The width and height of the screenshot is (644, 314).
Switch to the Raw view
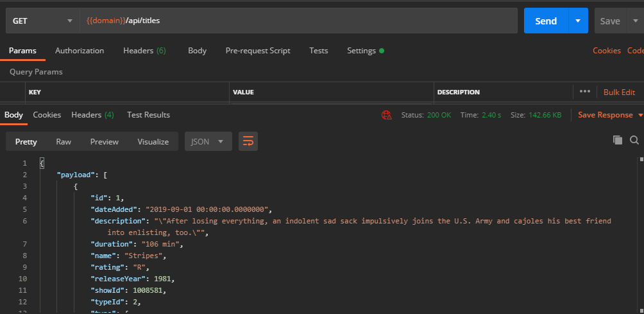[x=64, y=141]
